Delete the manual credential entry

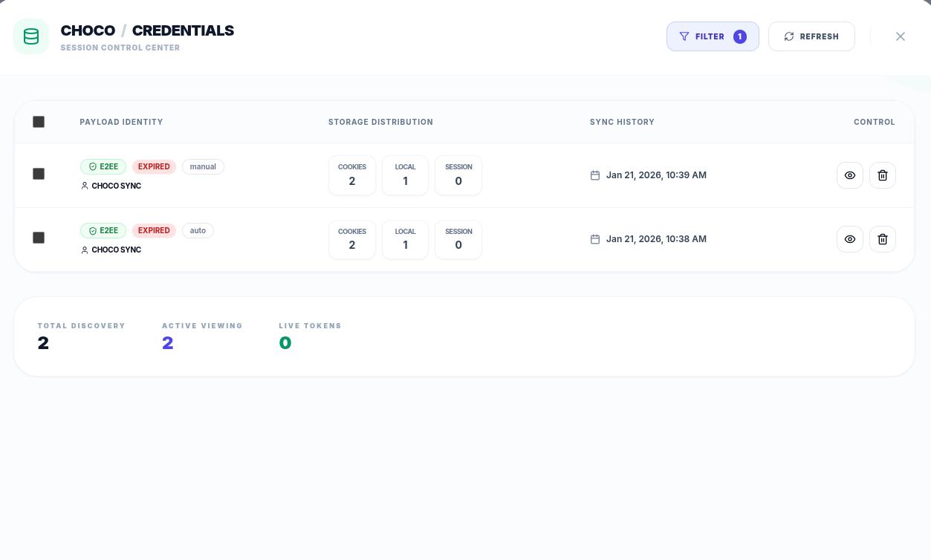point(882,175)
